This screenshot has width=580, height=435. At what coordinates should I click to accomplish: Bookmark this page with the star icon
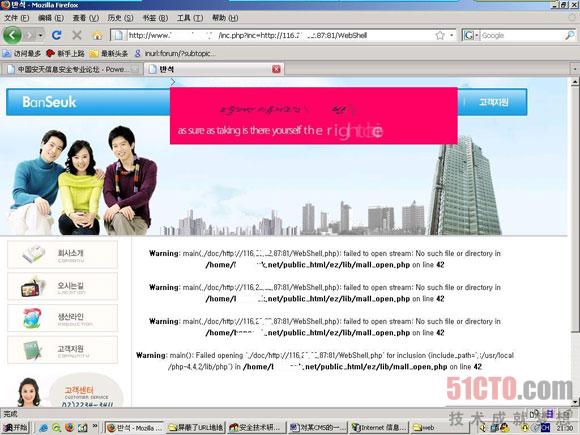(440, 36)
